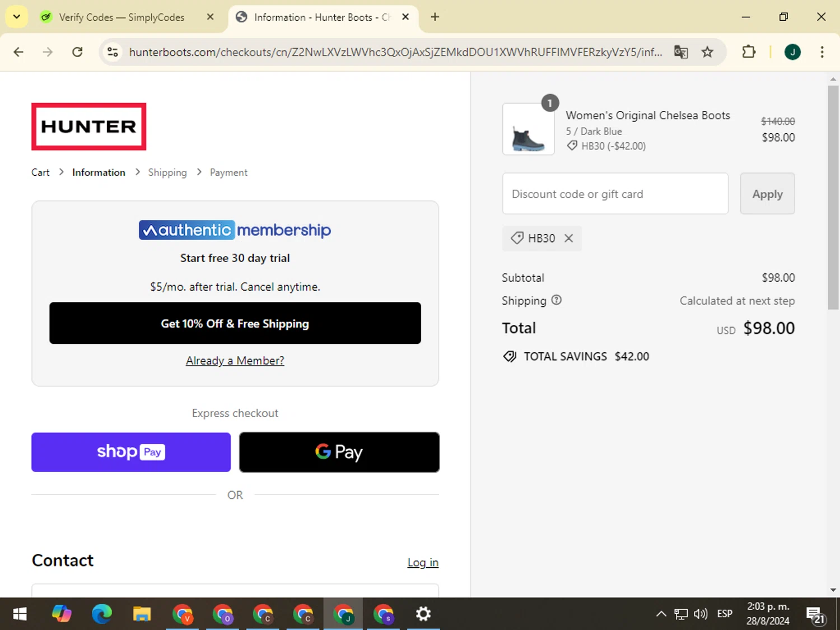Click the Chelsea Boots product thumbnail
Screen dimensions: 840x630
tap(528, 129)
